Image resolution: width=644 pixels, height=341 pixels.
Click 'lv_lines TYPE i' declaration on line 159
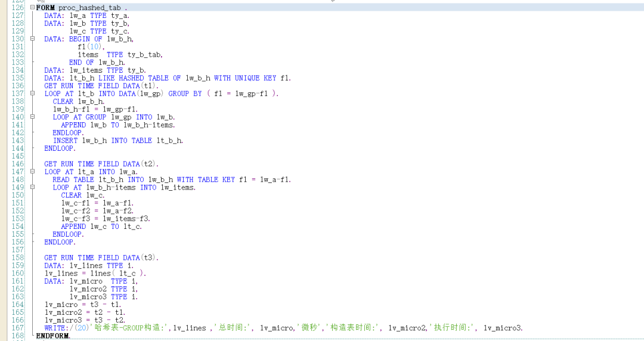tap(101, 265)
